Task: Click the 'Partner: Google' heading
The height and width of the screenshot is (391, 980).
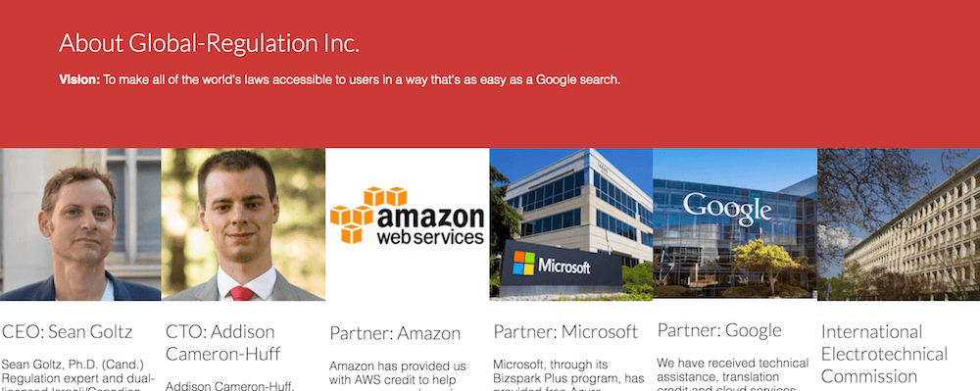Action: point(719,330)
